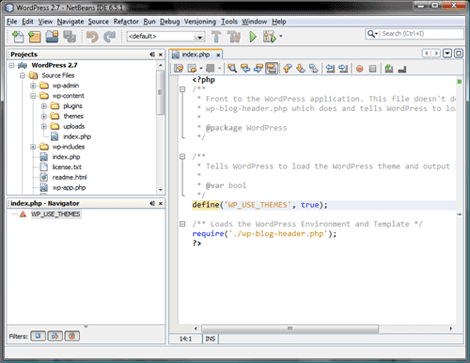Toggle Highlight Search in editor toolbar
Viewport: 470px width, 363px height.
pyautogui.click(x=271, y=69)
